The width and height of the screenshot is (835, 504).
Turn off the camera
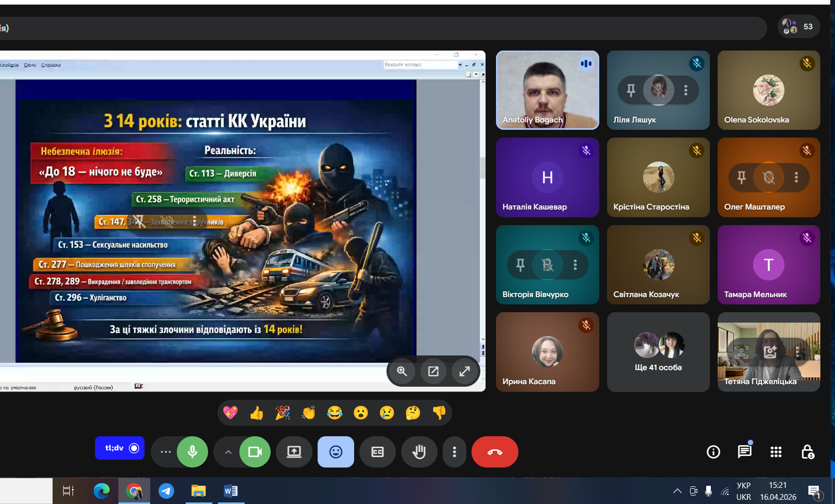click(x=255, y=452)
